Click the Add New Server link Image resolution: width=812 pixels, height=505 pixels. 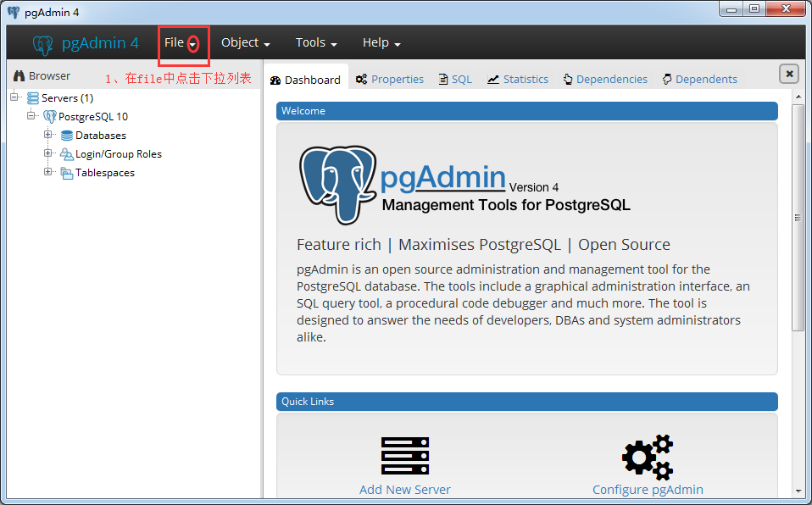(x=405, y=490)
